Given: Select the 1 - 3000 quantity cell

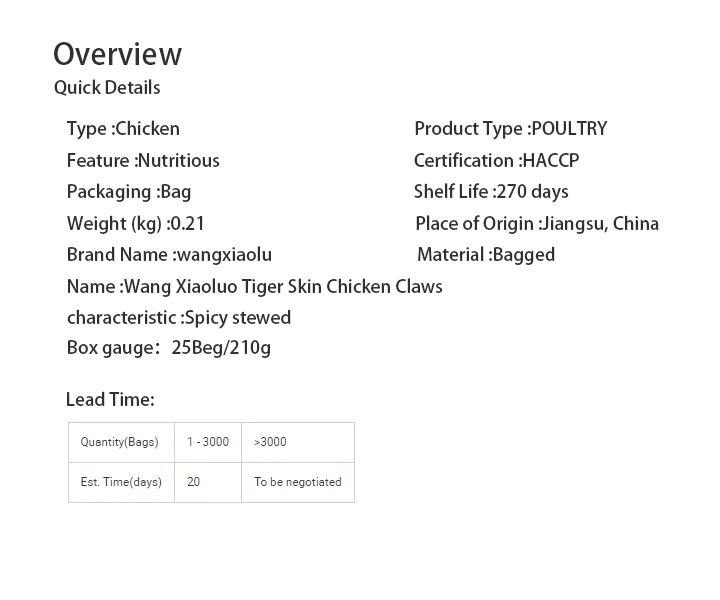Looking at the screenshot, I should [x=208, y=442].
